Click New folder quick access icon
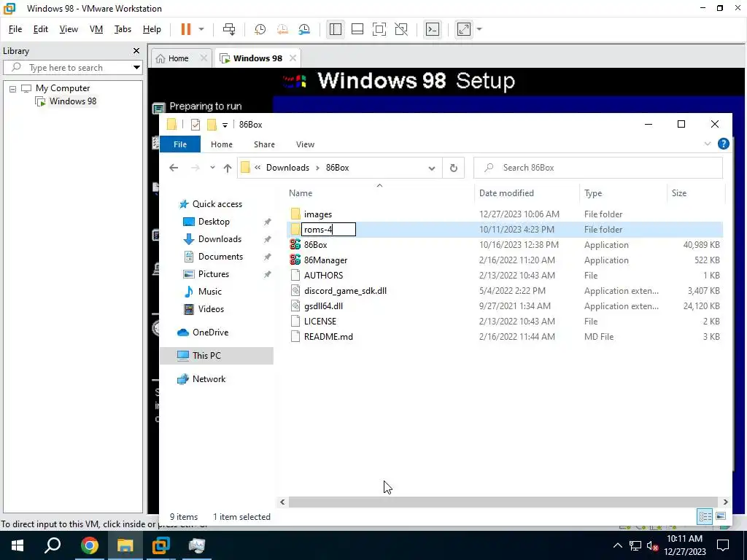This screenshot has width=747, height=560. (212, 125)
